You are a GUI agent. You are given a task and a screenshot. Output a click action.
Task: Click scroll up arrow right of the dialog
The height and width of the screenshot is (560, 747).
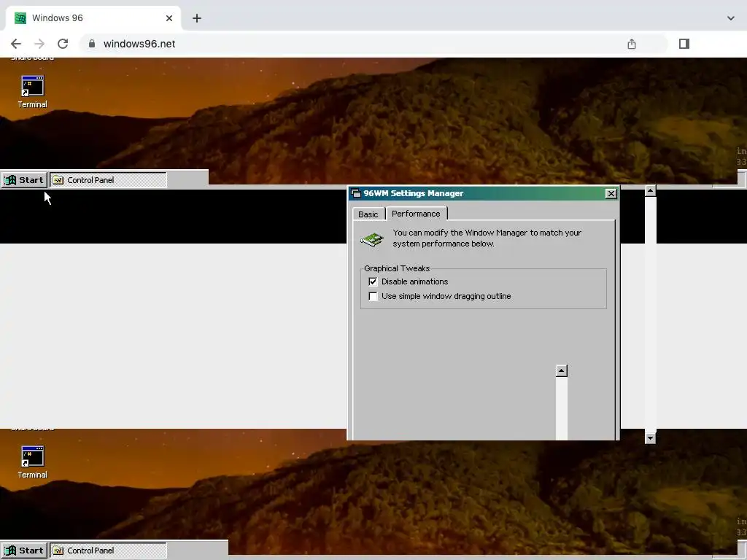[650, 191]
